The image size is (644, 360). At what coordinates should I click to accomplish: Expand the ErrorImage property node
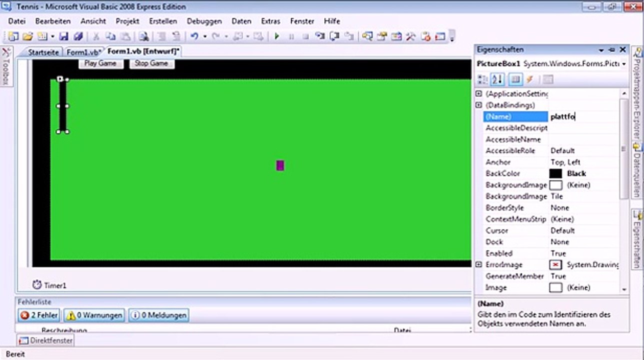479,264
